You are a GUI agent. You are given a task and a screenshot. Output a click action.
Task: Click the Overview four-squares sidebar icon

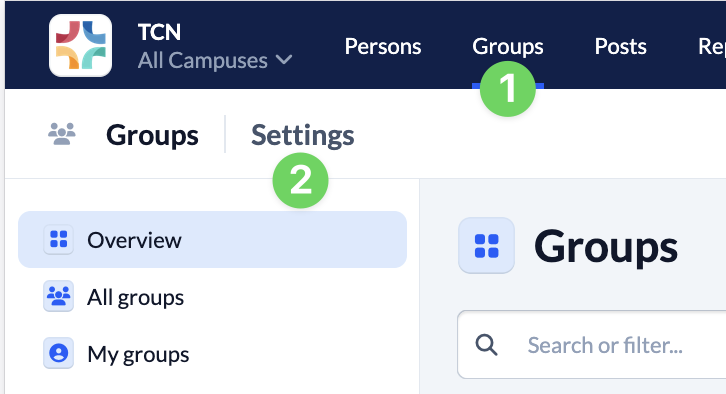[58, 239]
